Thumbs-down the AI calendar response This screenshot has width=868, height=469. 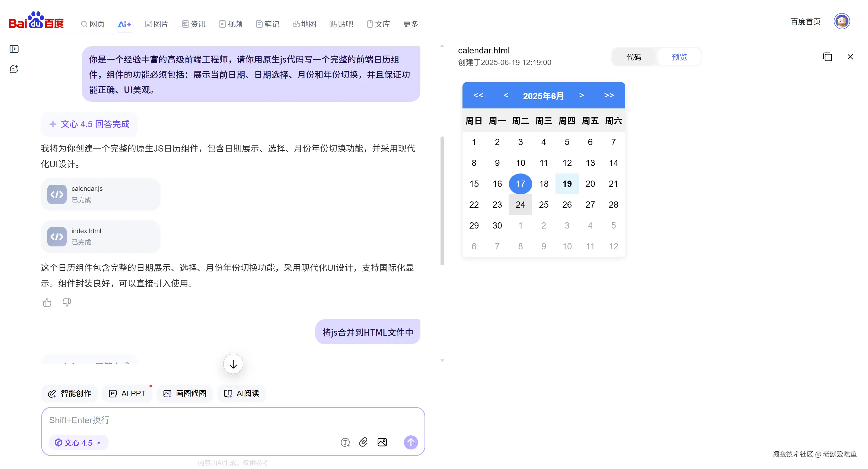66,302
